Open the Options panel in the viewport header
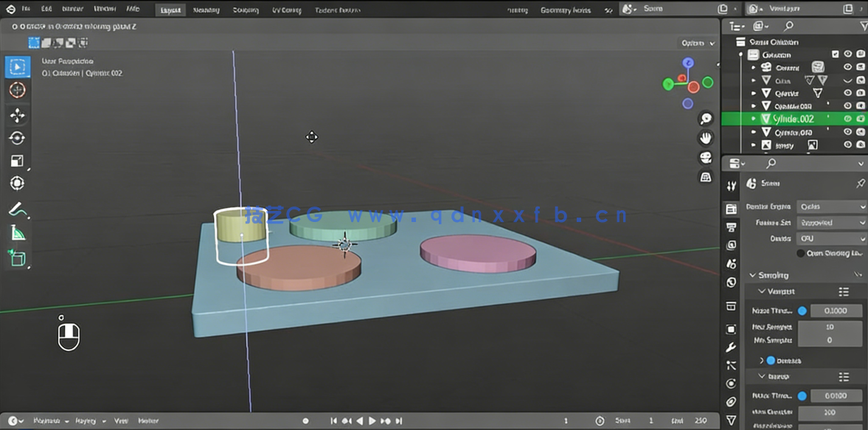The height and width of the screenshot is (430, 868). [694, 43]
